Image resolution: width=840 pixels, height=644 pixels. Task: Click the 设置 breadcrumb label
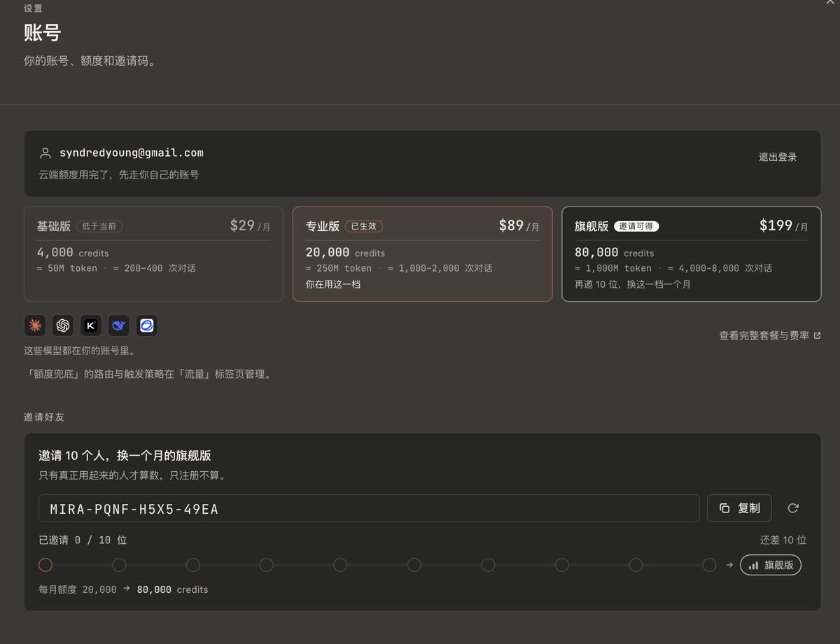point(33,8)
